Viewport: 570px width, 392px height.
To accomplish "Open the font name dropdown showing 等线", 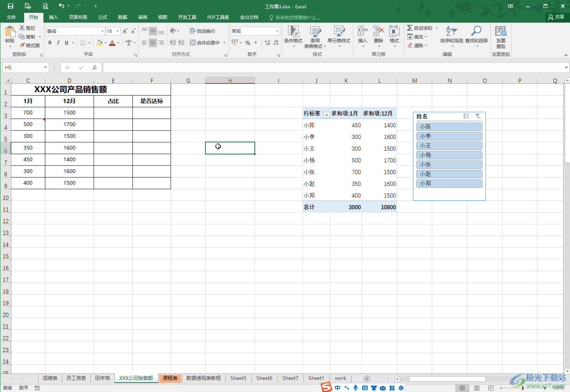I will (102, 31).
